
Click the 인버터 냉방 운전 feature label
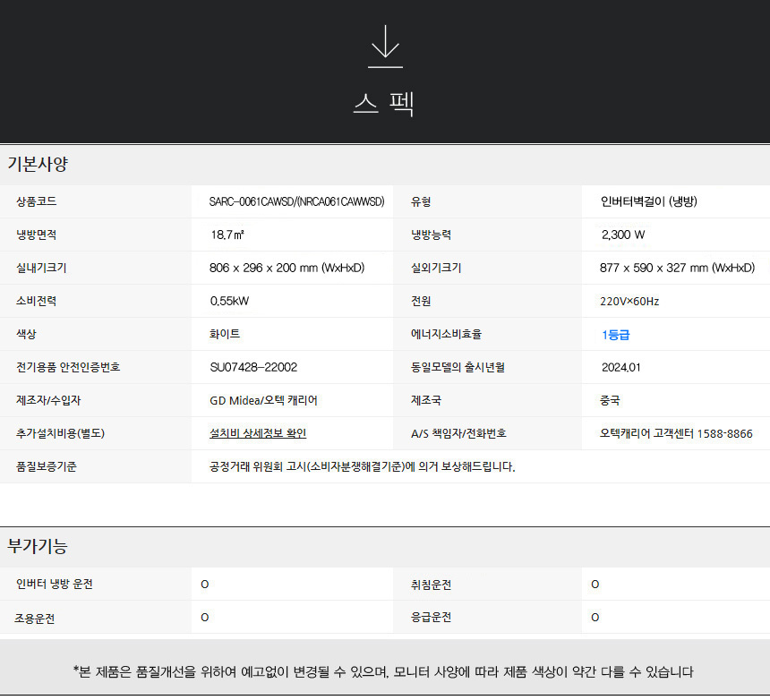55,585
